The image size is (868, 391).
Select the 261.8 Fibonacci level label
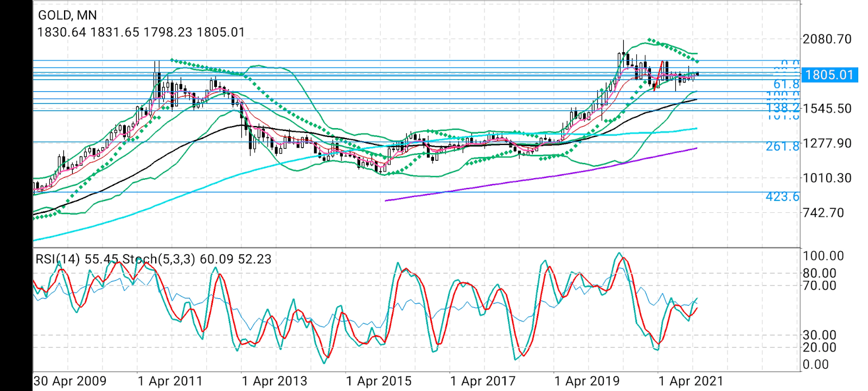(x=782, y=146)
